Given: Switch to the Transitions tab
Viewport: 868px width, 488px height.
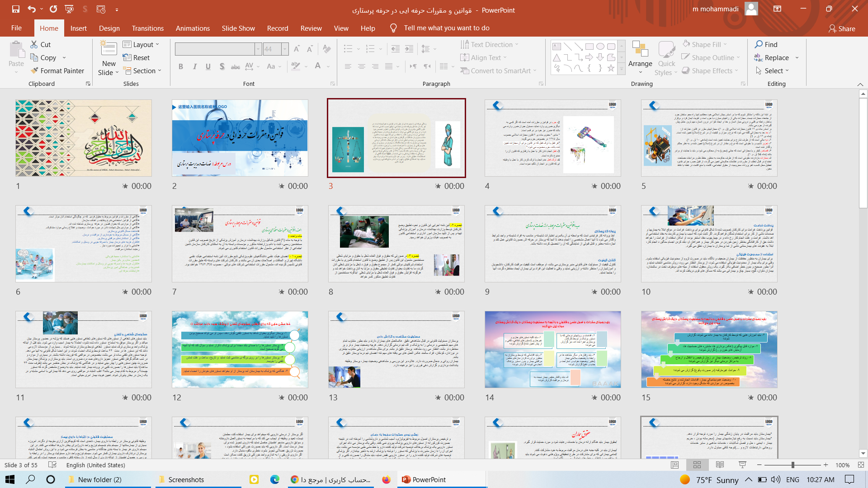Looking at the screenshot, I should (x=147, y=28).
